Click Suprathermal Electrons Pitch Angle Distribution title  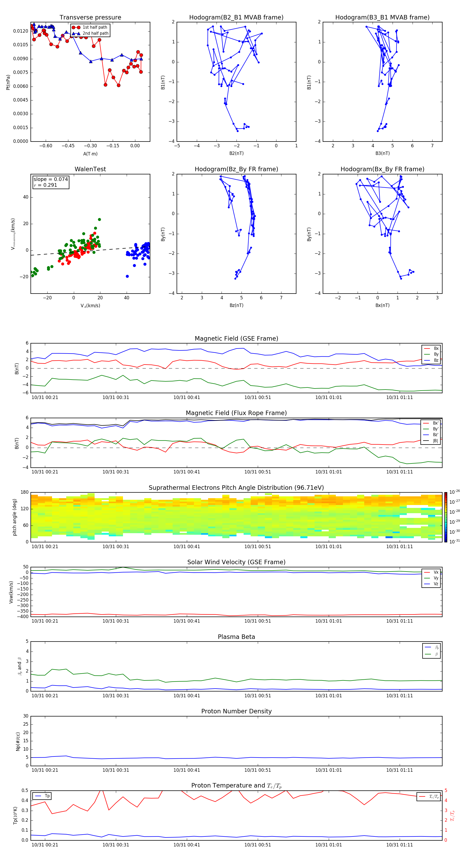[x=236, y=488]
